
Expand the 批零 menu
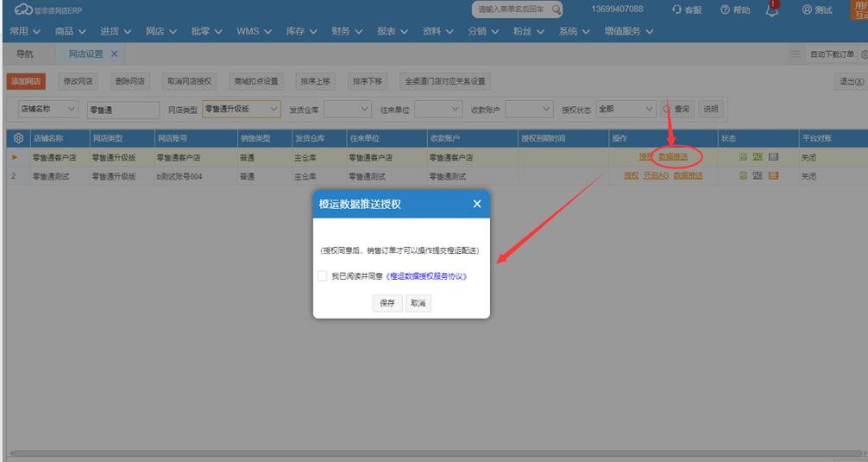point(206,31)
